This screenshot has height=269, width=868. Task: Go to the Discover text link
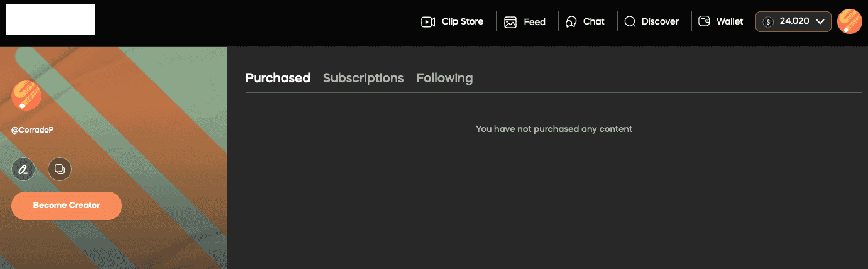[660, 21]
